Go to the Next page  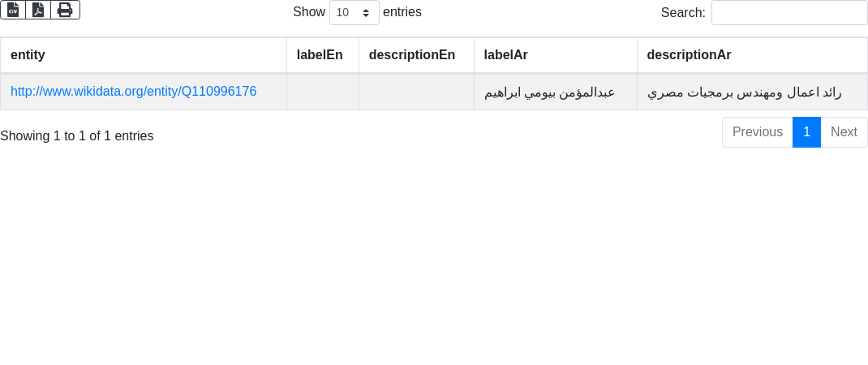coord(844,132)
